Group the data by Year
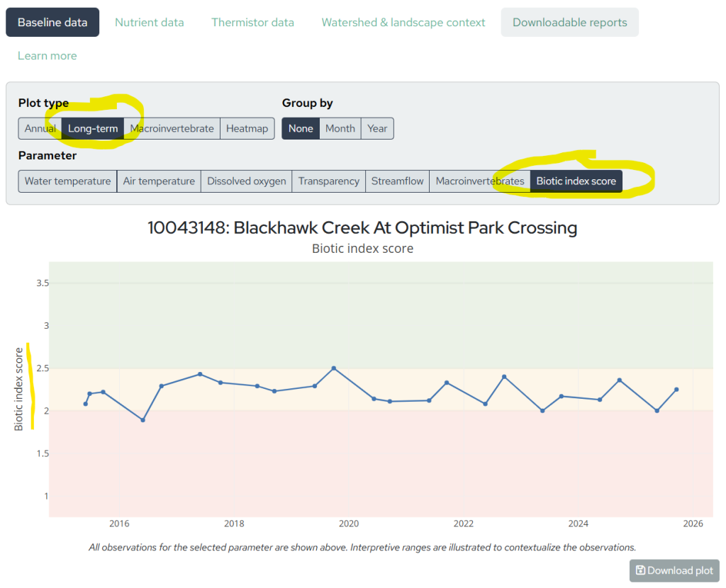Screen dimensions: 726x588 pos(377,128)
